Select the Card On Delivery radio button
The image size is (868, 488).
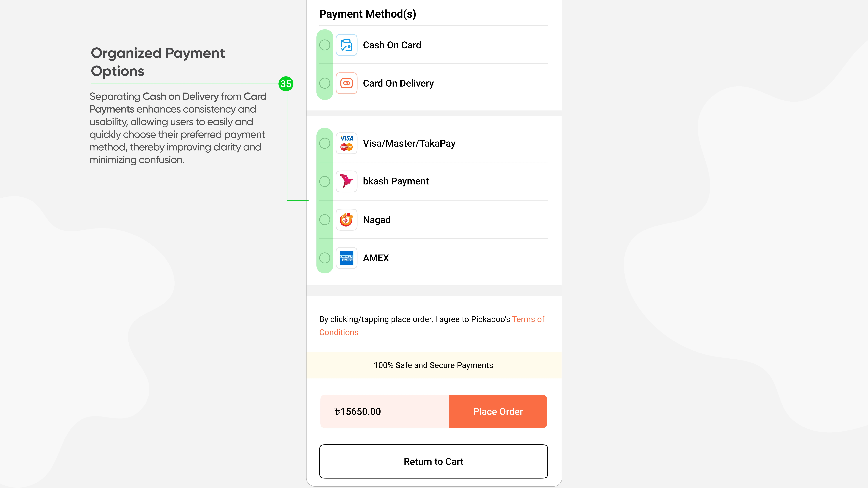pyautogui.click(x=324, y=83)
